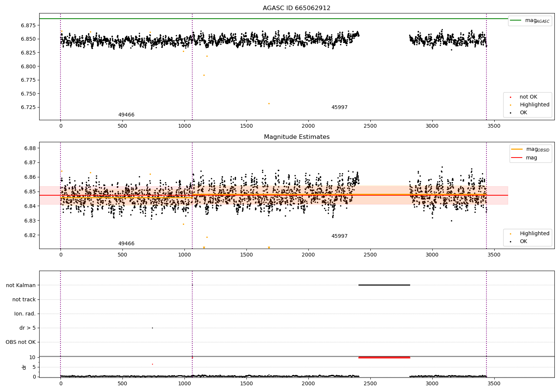The height and width of the screenshot is (392, 560).
Task: Click the 10 tick on dr axis
Action: pyautogui.click(x=32, y=357)
